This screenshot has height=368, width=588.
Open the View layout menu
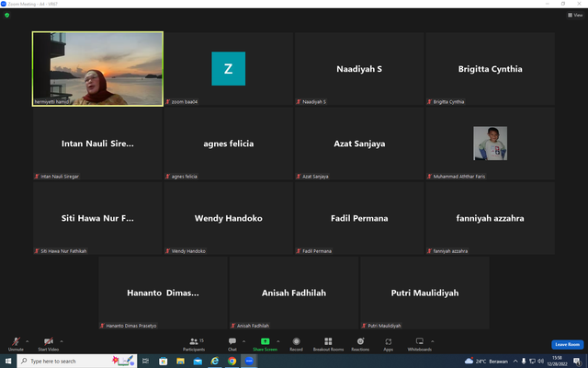(575, 15)
